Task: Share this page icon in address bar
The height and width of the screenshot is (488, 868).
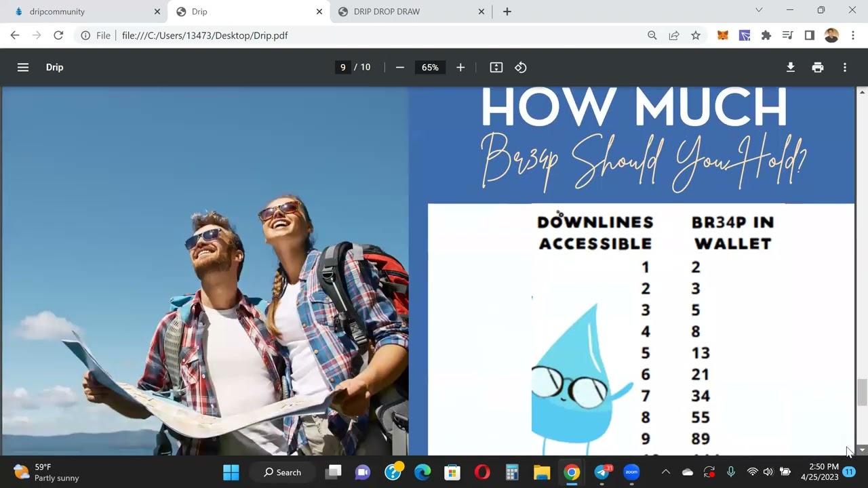Action: click(x=674, y=35)
